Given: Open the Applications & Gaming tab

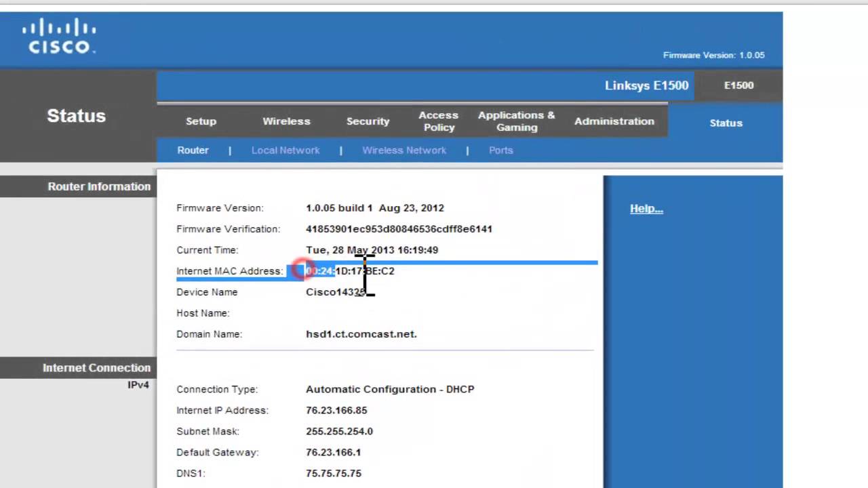Looking at the screenshot, I should (x=516, y=121).
